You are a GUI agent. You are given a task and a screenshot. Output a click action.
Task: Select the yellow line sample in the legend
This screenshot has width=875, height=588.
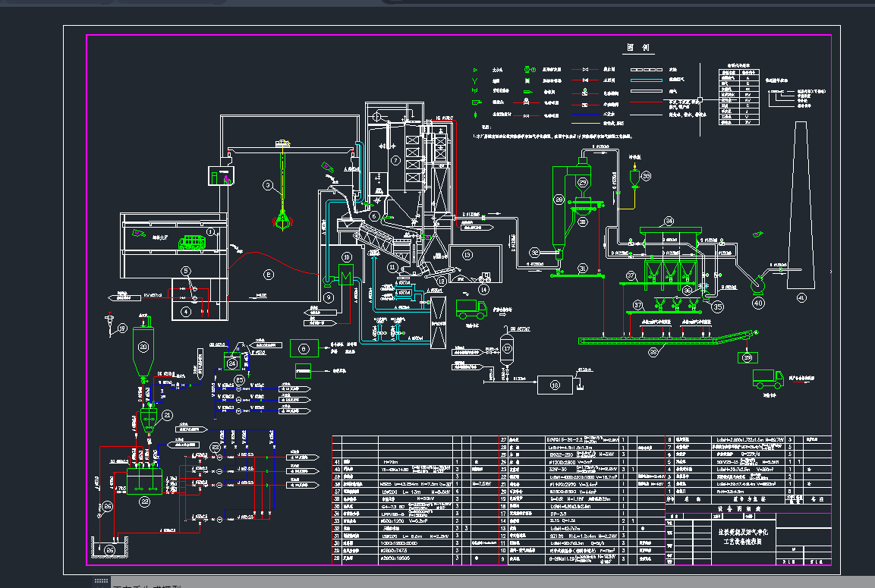[585, 123]
